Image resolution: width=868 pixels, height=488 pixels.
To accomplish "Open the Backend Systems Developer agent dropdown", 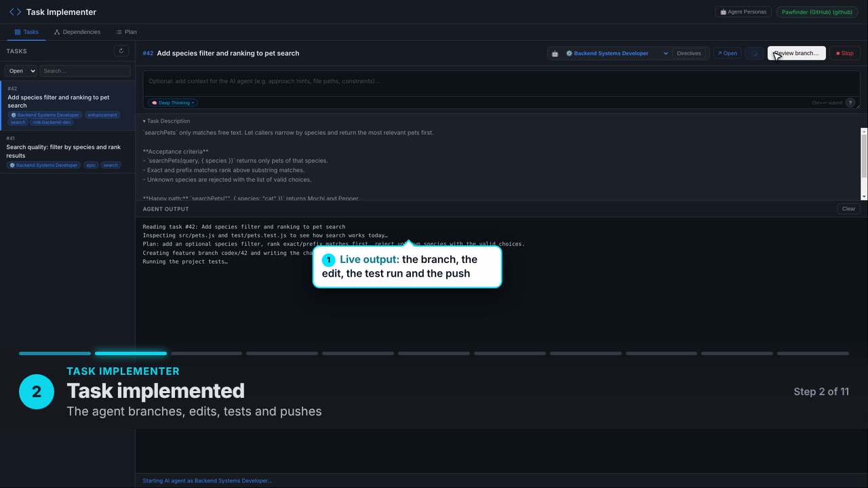I will (x=617, y=54).
